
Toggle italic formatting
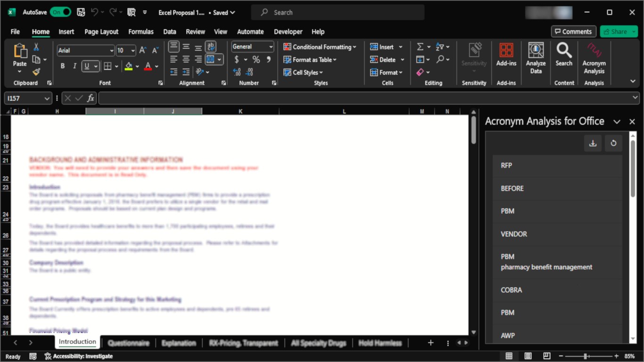tap(74, 66)
